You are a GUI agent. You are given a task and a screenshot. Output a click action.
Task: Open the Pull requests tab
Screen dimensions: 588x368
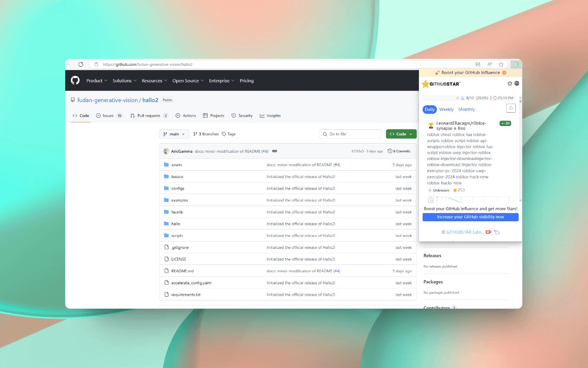click(149, 115)
